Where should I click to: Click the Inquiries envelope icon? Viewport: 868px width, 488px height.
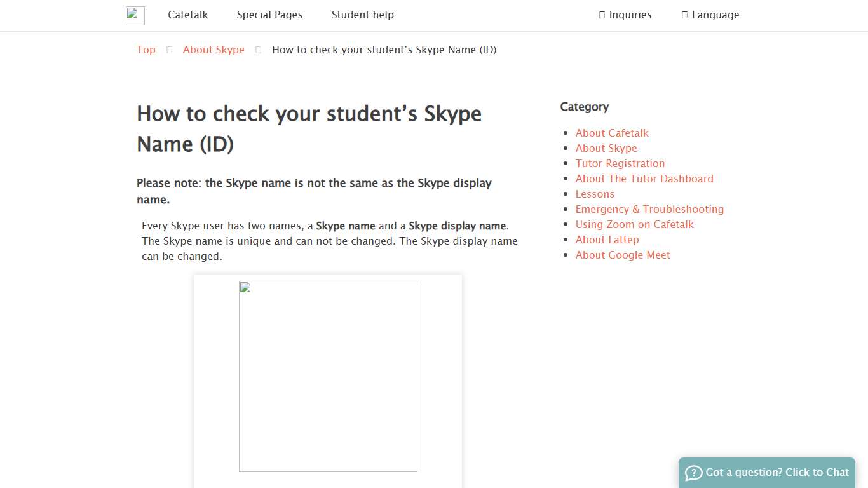[x=600, y=15]
